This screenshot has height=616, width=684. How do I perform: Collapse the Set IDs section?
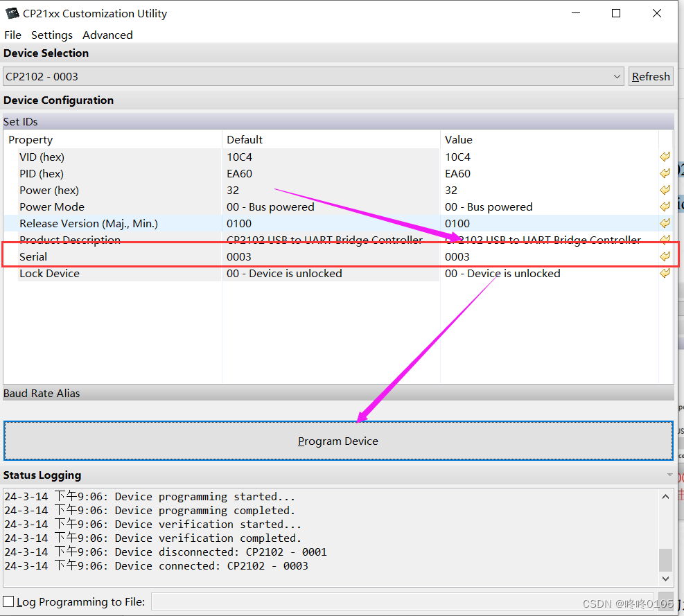(x=338, y=121)
